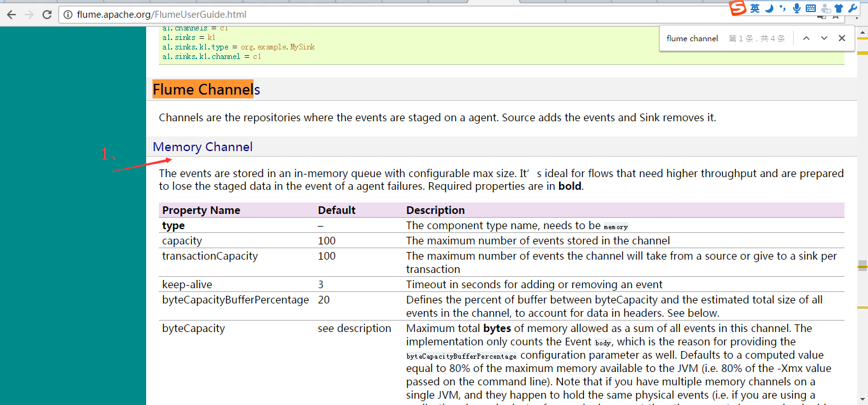Close the find-in-page bar
The image size is (868, 405).
pyautogui.click(x=842, y=38)
